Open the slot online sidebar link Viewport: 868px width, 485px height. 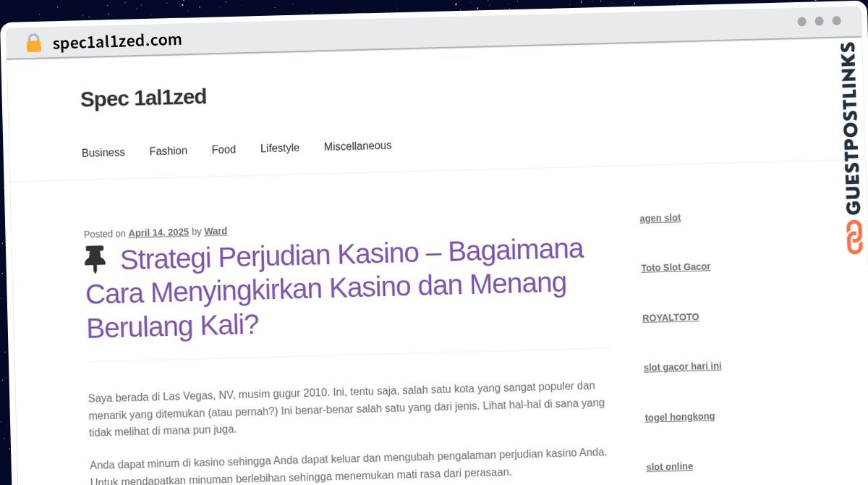[669, 466]
